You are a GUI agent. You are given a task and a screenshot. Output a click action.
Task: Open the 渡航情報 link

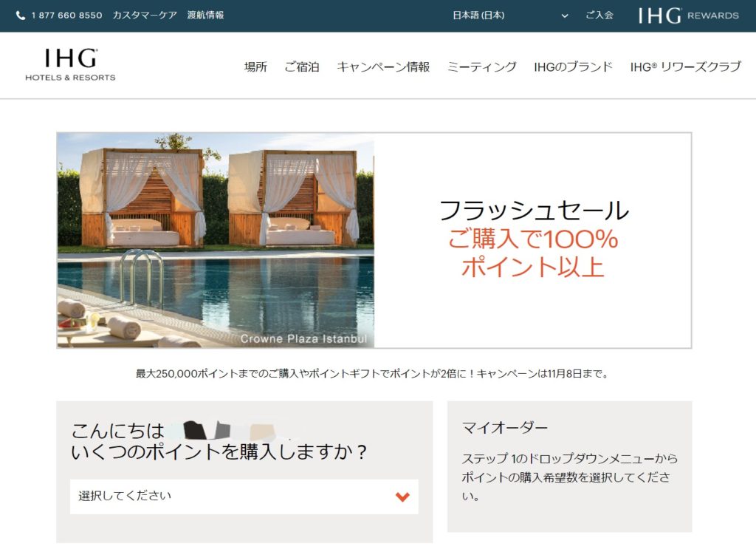(205, 16)
